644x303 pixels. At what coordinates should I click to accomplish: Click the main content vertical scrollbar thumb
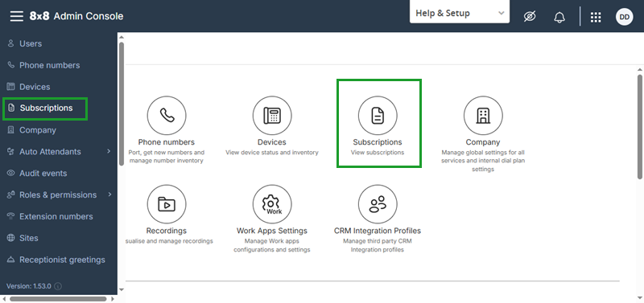[640, 127]
